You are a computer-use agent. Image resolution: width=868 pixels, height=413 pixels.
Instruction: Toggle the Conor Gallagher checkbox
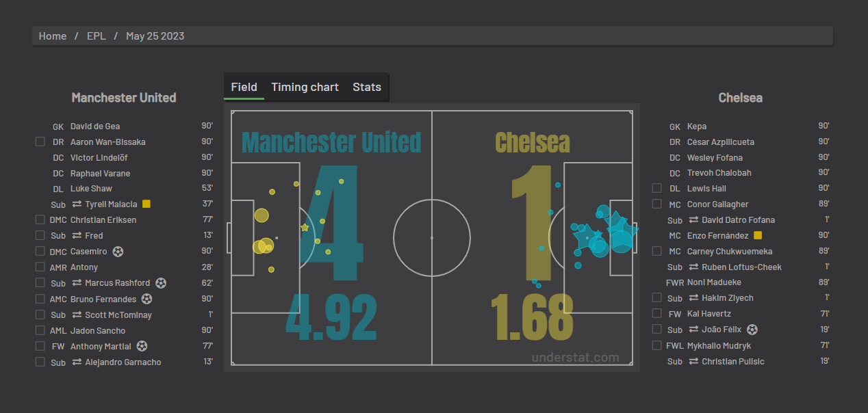[657, 204]
